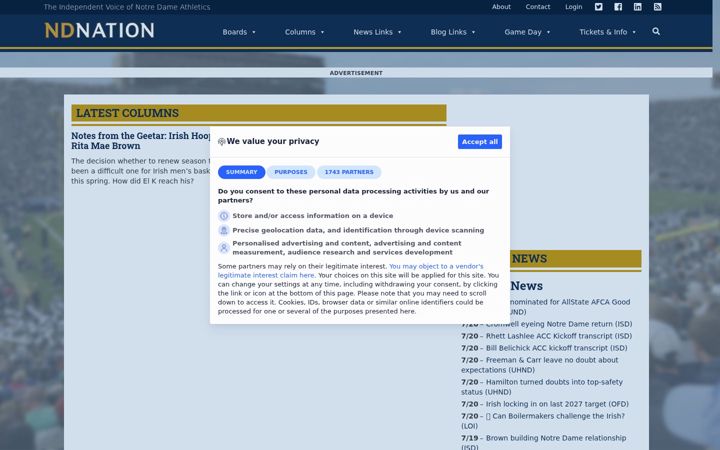Open the Notes from the Geetar column

[x=141, y=141]
